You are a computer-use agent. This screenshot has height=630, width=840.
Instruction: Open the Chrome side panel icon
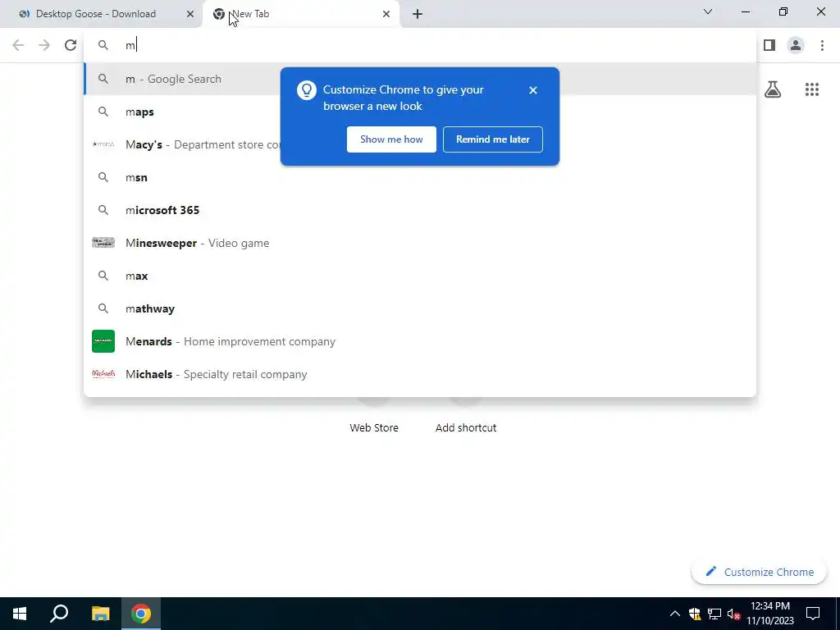(x=769, y=45)
